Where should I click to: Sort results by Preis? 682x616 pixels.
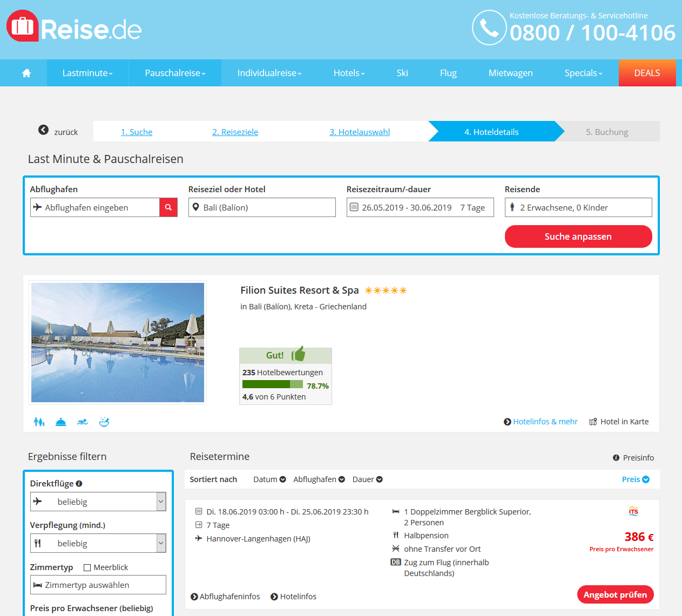coord(636,479)
